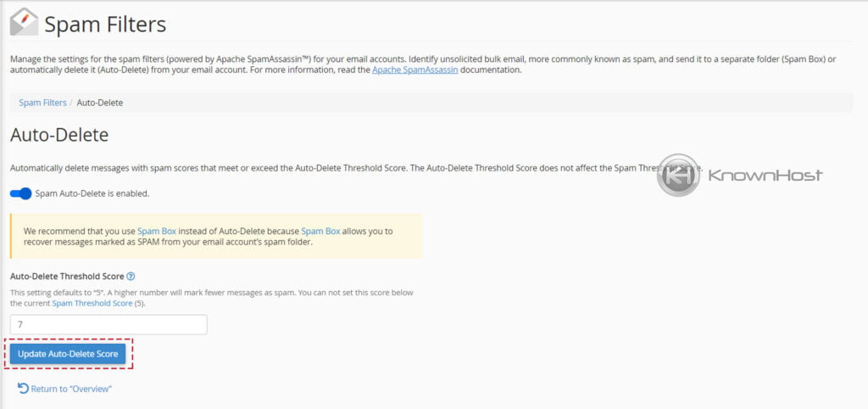Go to Spam Filters in the breadcrumb
Image resolution: width=868 pixels, height=409 pixels.
tap(42, 103)
